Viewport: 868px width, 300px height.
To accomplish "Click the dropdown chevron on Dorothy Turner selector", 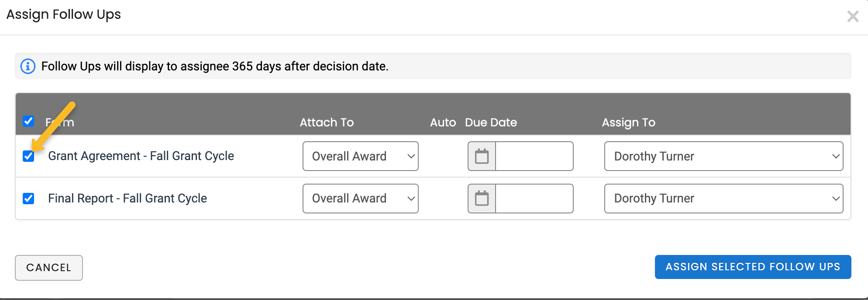I will (x=836, y=156).
